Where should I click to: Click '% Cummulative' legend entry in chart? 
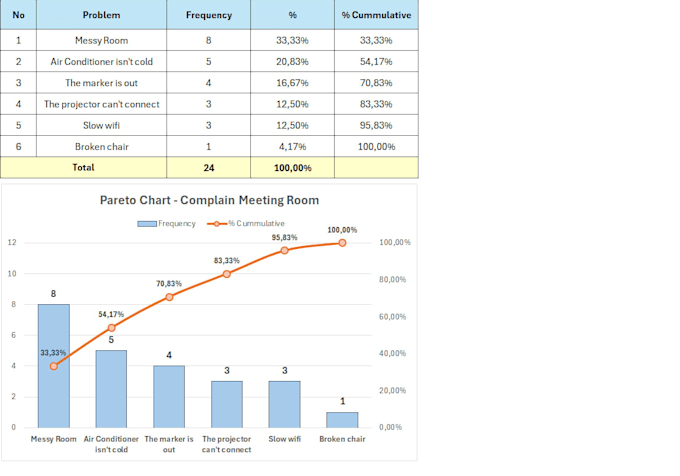246,224
